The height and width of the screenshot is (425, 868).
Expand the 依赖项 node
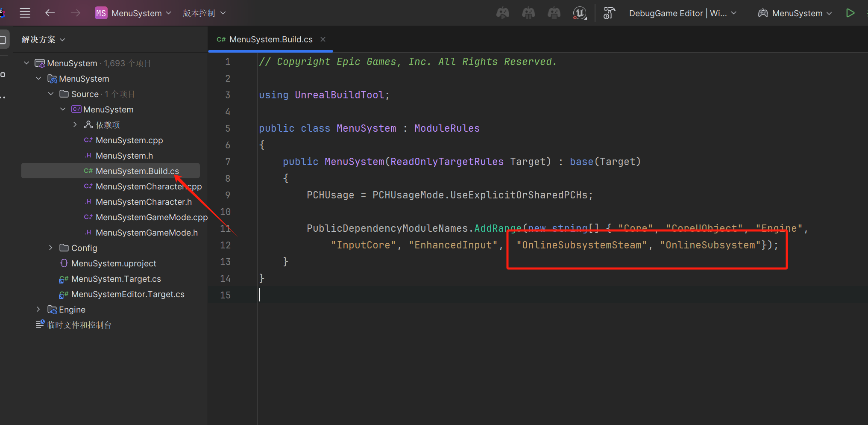[x=75, y=124]
